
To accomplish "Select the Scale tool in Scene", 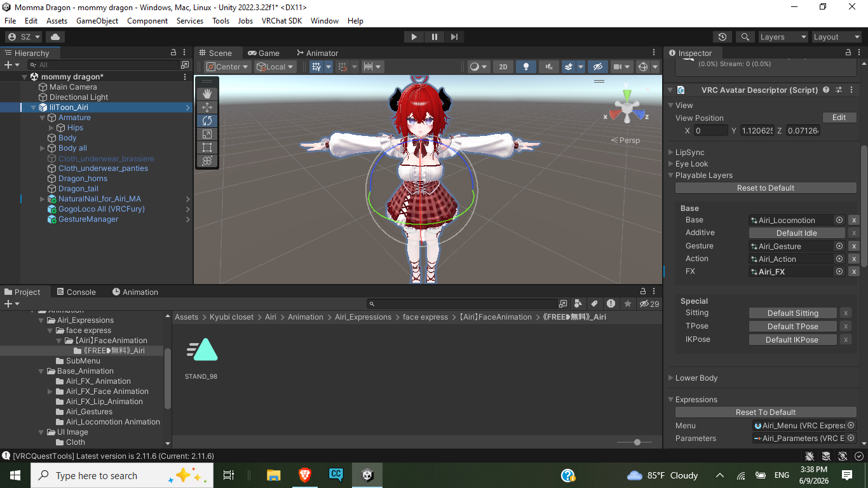I will [207, 134].
